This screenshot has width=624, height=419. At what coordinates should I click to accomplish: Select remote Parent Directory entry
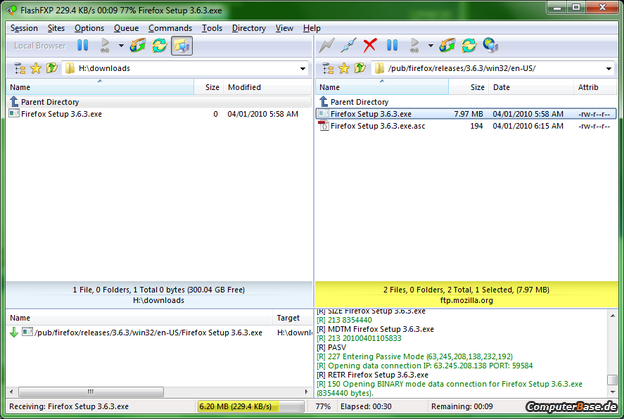466,102
